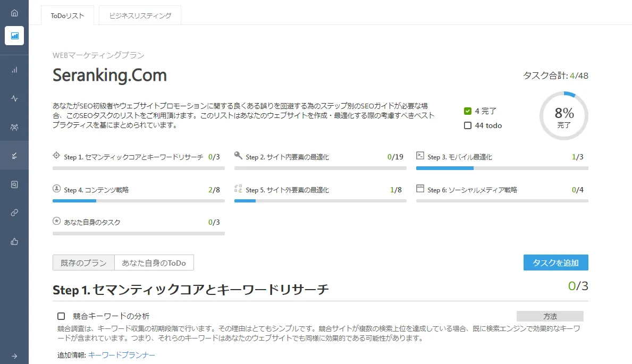Open the キーワードプランナー link

121,355
